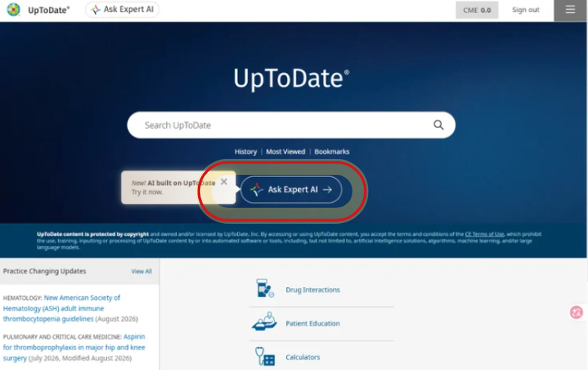This screenshot has width=588, height=370.
Task: Open the Bookmarks link
Action: click(x=332, y=151)
